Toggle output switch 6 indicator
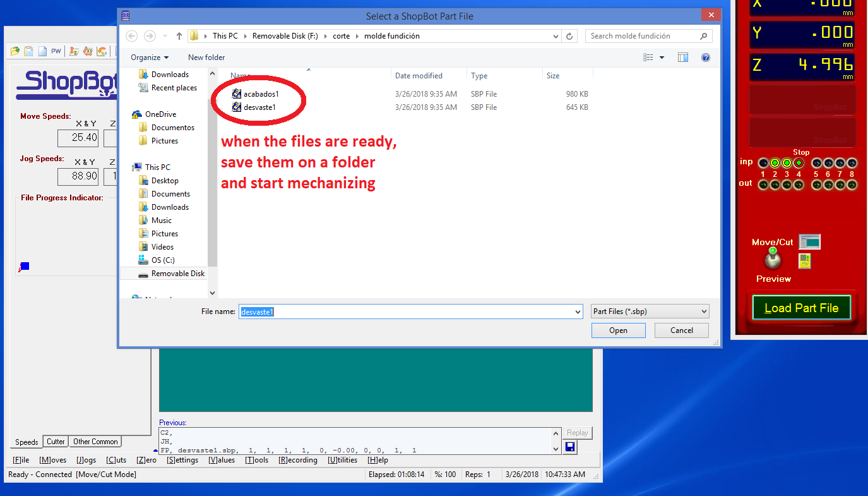 (x=828, y=184)
